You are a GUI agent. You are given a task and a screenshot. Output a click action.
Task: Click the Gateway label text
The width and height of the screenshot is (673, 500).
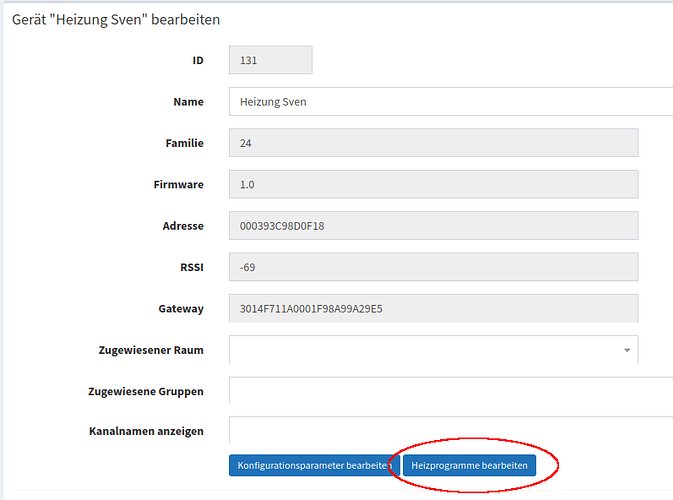179,308
